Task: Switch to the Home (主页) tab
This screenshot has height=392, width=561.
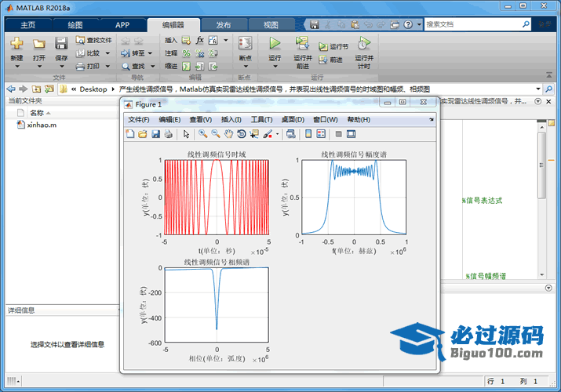Action: point(28,25)
